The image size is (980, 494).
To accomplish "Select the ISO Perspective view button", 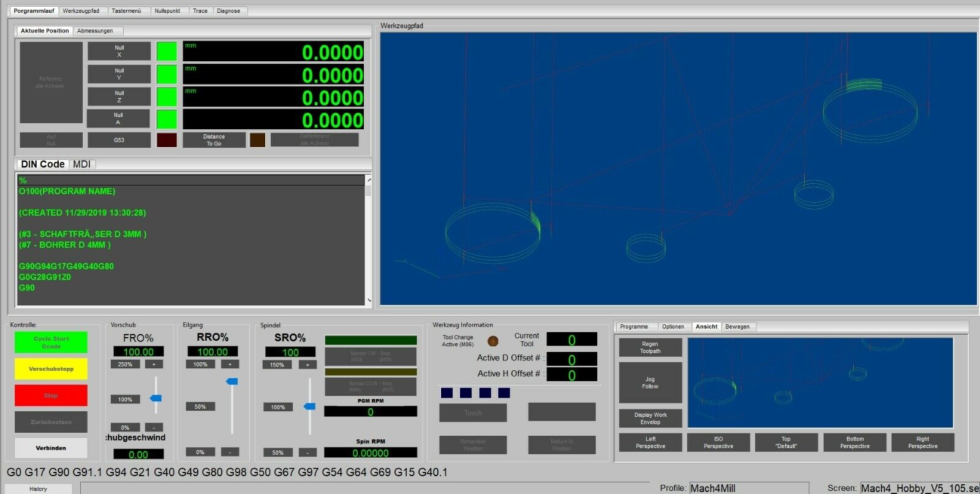I will [x=718, y=443].
